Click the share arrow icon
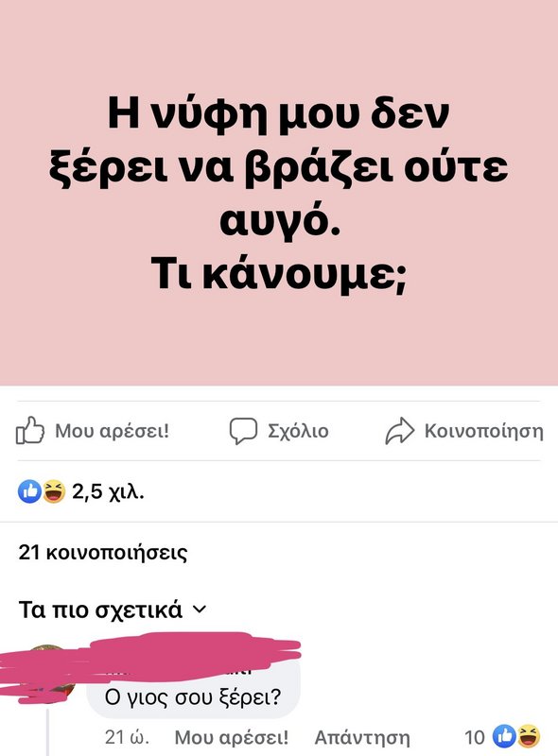Viewport: 558px width, 756px height. [x=400, y=431]
